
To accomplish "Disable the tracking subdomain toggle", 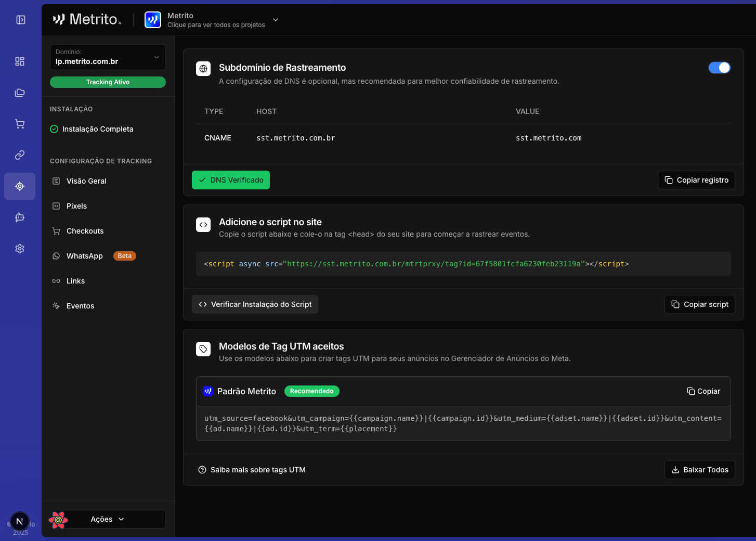I will tap(719, 68).
